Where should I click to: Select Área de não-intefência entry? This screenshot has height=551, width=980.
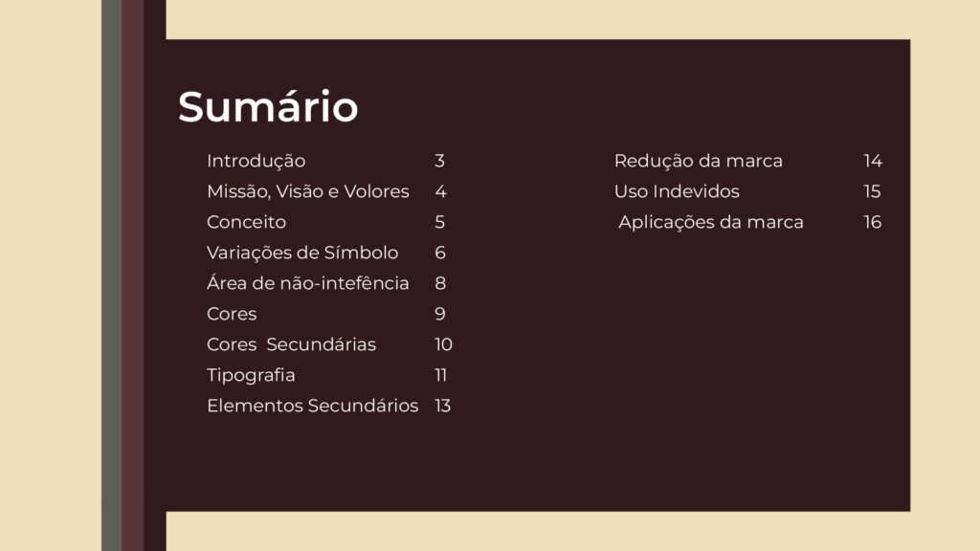(x=308, y=283)
